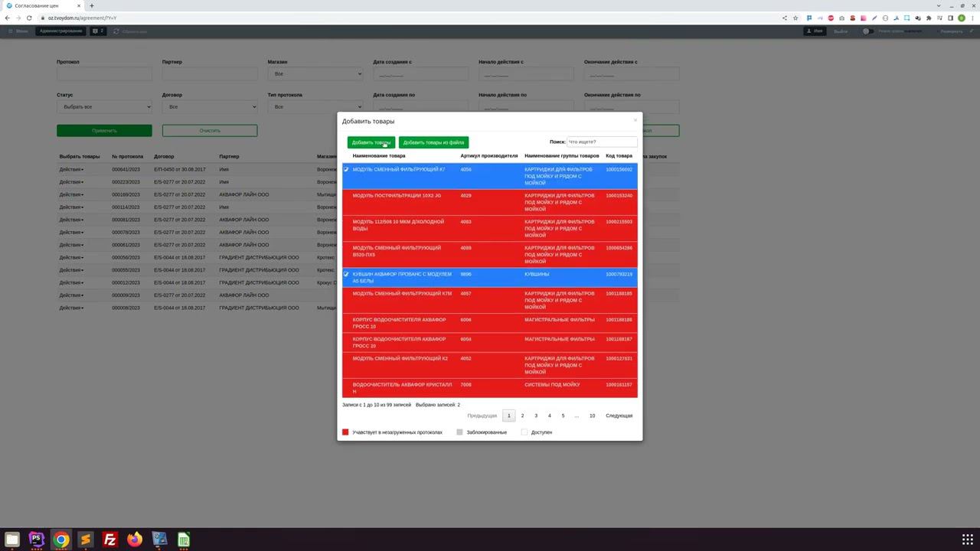980x551 pixels.
Task: Click Выйти in the top navigation
Action: tap(841, 31)
